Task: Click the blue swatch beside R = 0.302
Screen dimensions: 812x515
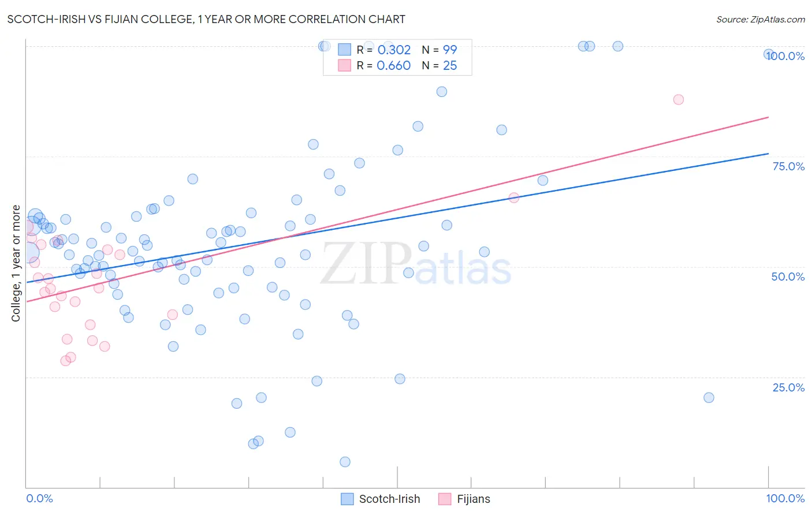Action: coord(345,50)
